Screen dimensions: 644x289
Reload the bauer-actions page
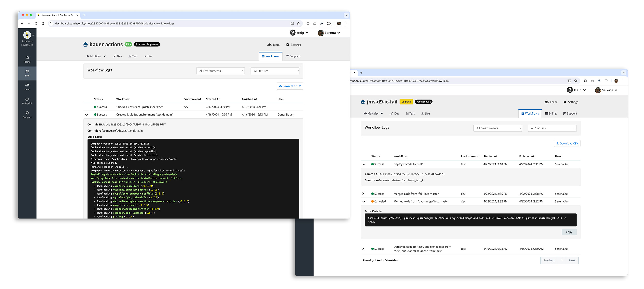tap(36, 23)
